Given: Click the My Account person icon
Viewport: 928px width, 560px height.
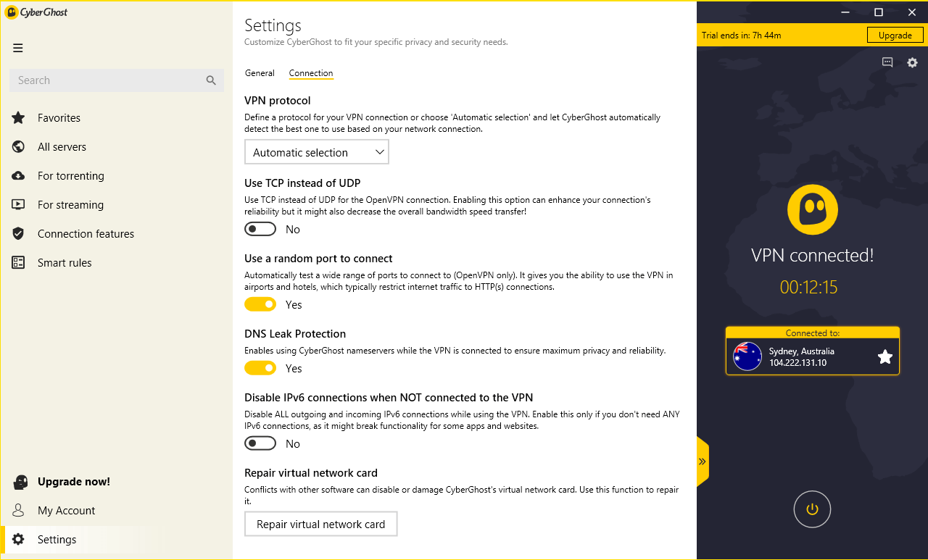Looking at the screenshot, I should click(x=19, y=511).
